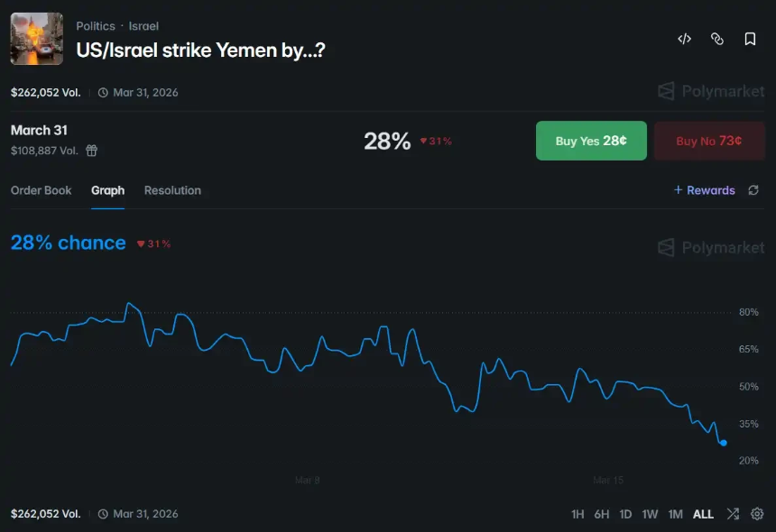Switch to the 1W range
Screen dimensions: 776x532
point(650,514)
